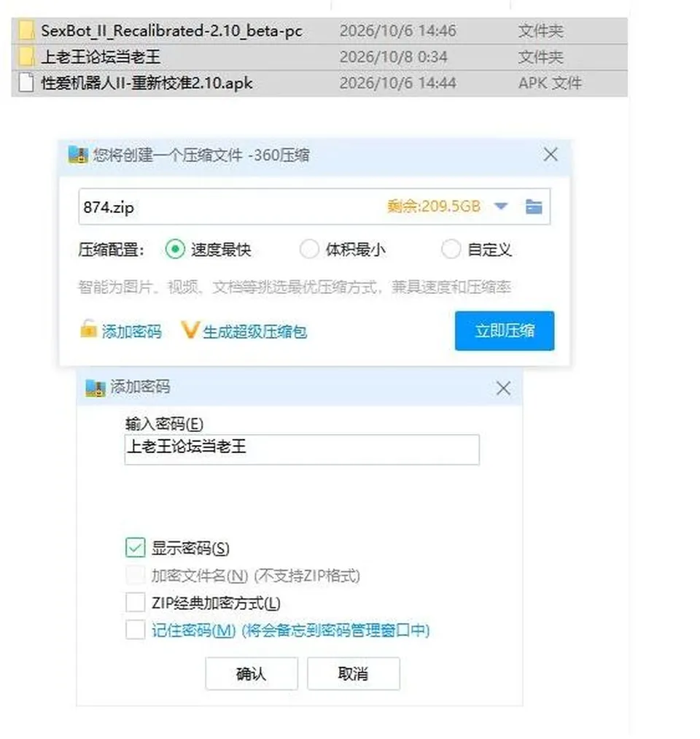Click the 上老王论坛当老王 folder icon
This screenshot has width=700, height=739.
click(x=26, y=57)
